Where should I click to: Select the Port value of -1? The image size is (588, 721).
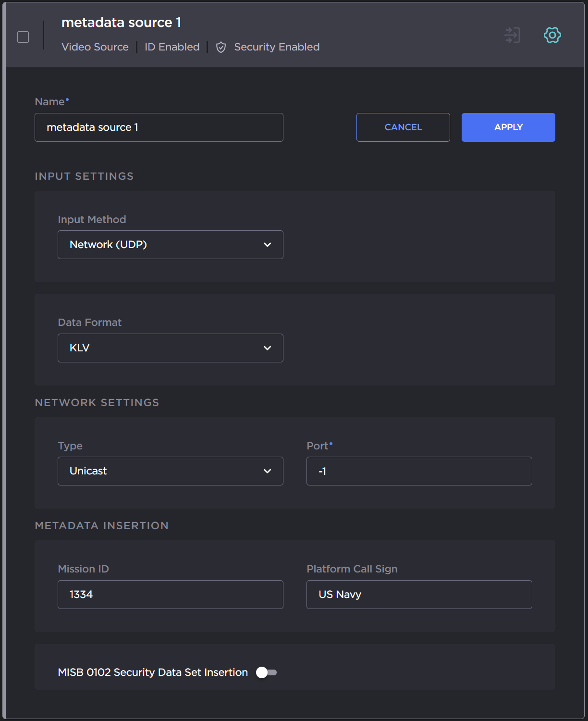click(x=418, y=471)
